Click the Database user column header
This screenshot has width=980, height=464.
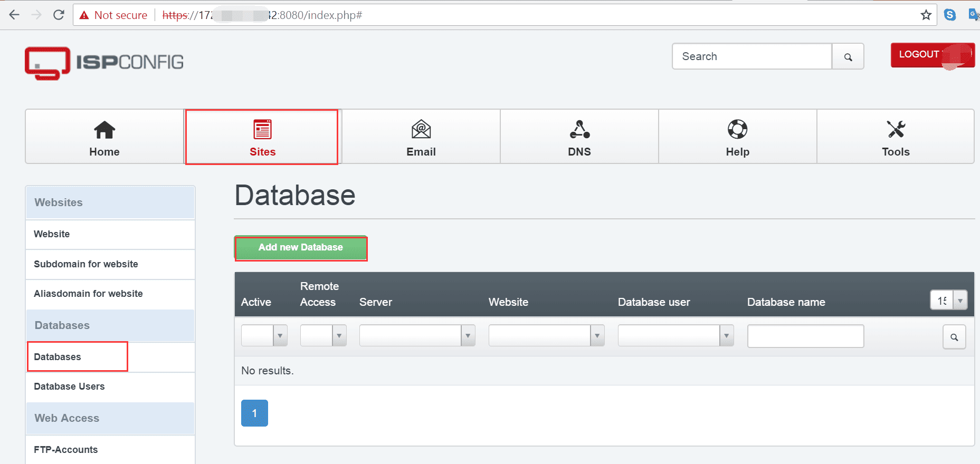(654, 302)
